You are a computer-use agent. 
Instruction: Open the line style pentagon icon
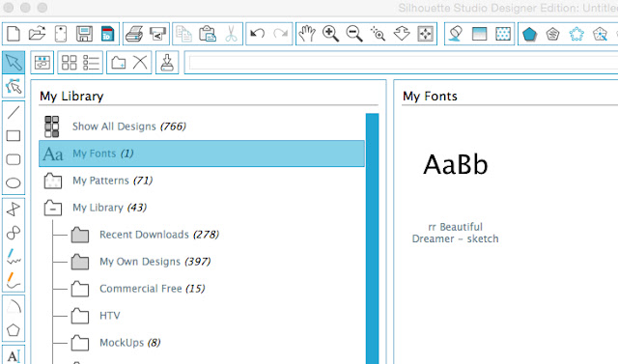click(x=553, y=34)
